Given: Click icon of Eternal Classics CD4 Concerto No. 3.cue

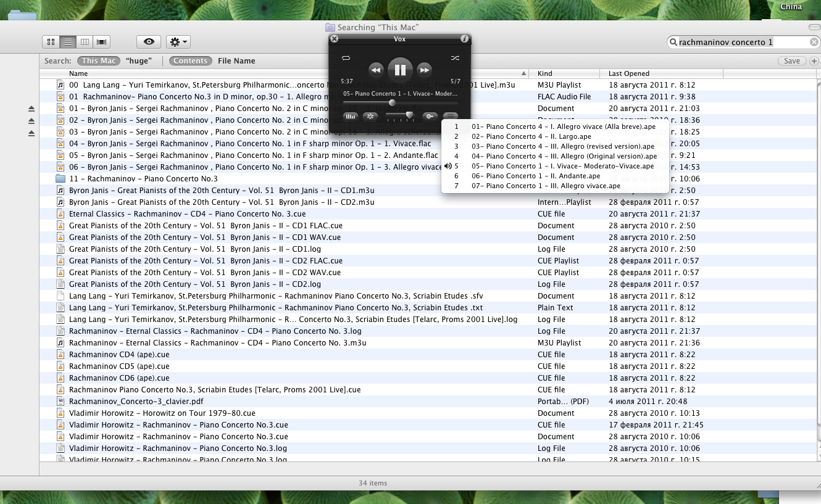Looking at the screenshot, I should click(x=60, y=214).
